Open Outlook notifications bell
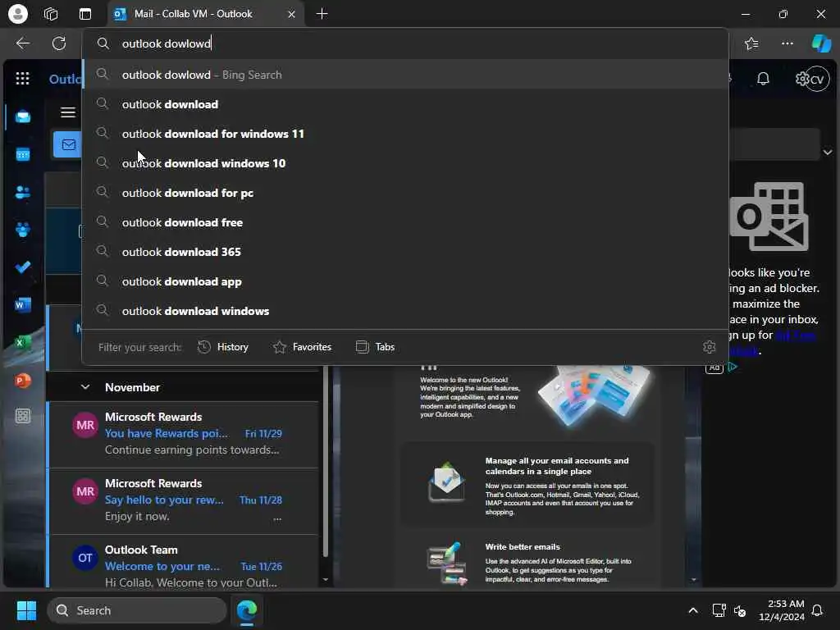This screenshot has height=630, width=840. (x=763, y=80)
